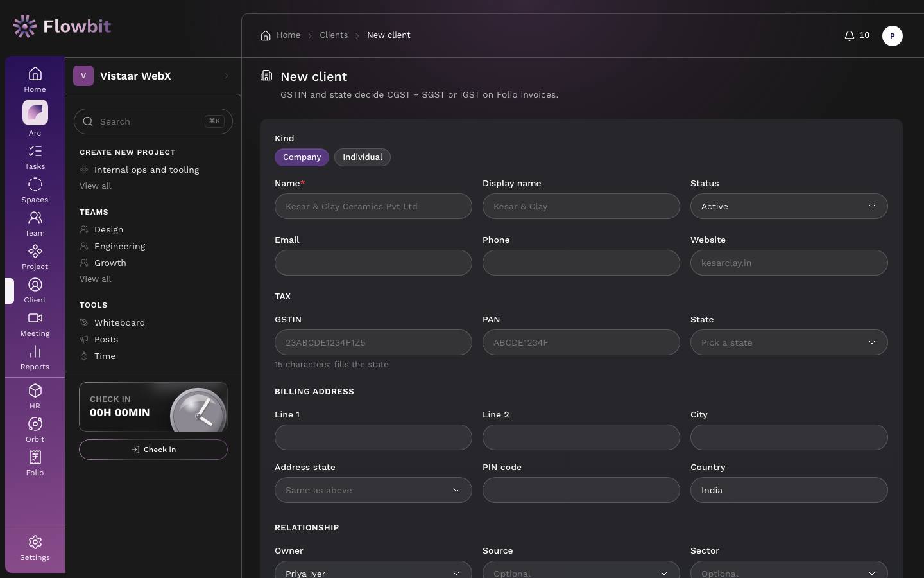
Task: Open the Meeting camera icon
Action: (x=35, y=319)
